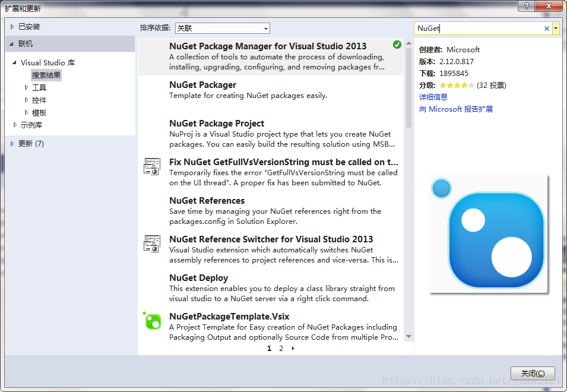The height and width of the screenshot is (392, 567).
Task: Click the Fix NuGet GetFullVsVersionString extension icon
Action: click(152, 167)
